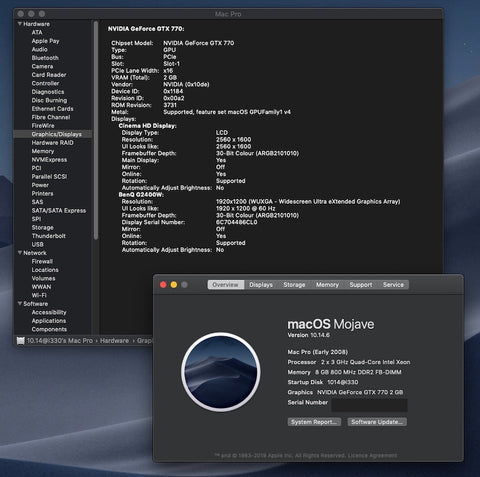Select Audio in the sidebar

[x=39, y=49]
